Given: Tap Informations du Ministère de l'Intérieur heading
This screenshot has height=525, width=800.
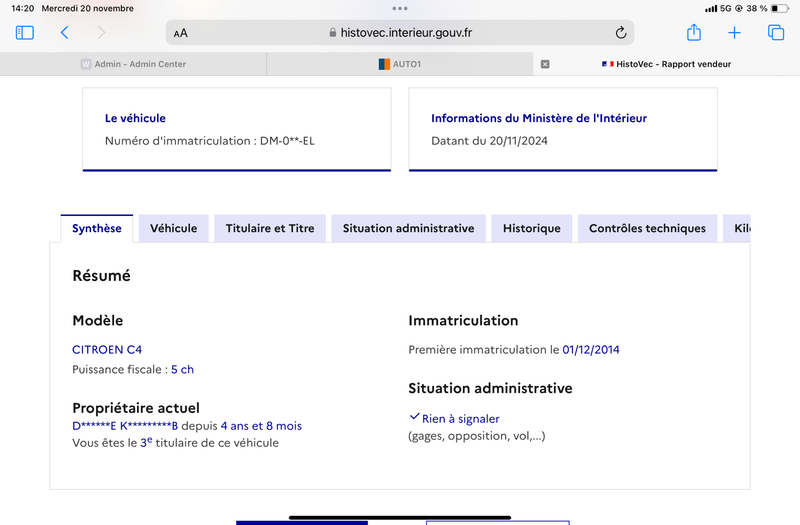Looking at the screenshot, I should pyautogui.click(x=539, y=118).
